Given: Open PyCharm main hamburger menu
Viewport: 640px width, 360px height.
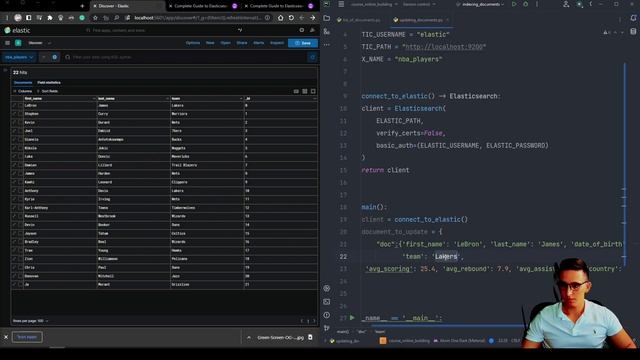Looking at the screenshot, I should (x=341, y=4).
